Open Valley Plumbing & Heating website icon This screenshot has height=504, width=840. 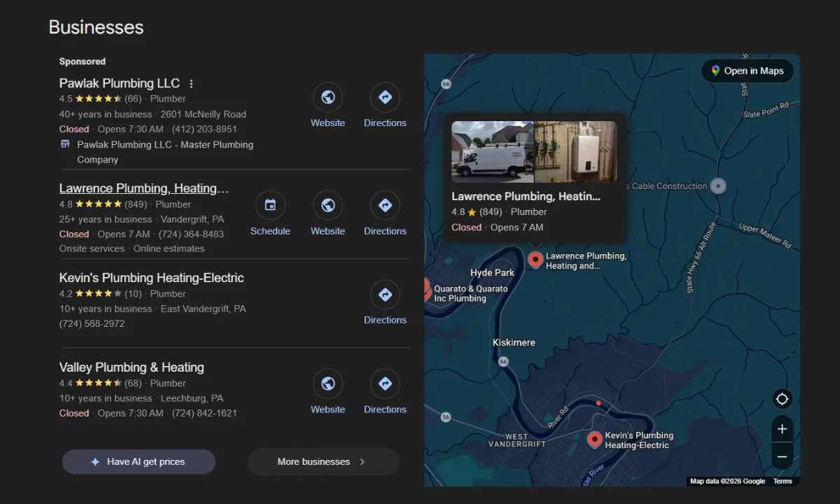[328, 384]
